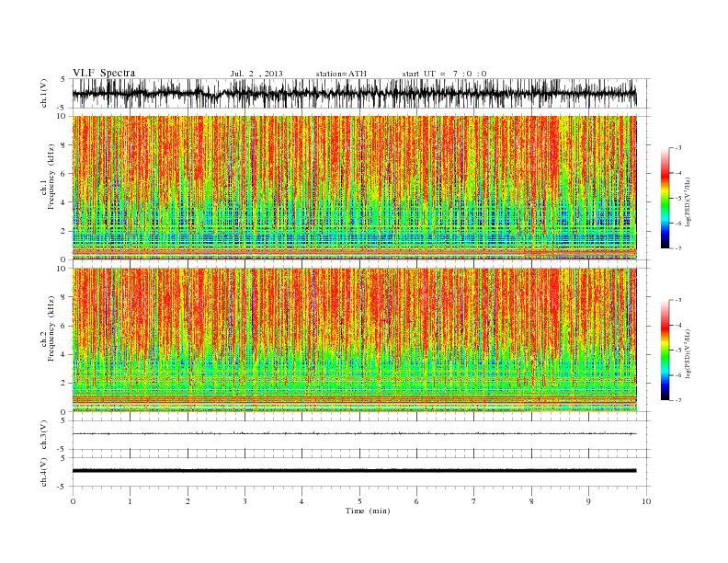Click the "start UT = 7:0:0" header text

[x=444, y=74]
